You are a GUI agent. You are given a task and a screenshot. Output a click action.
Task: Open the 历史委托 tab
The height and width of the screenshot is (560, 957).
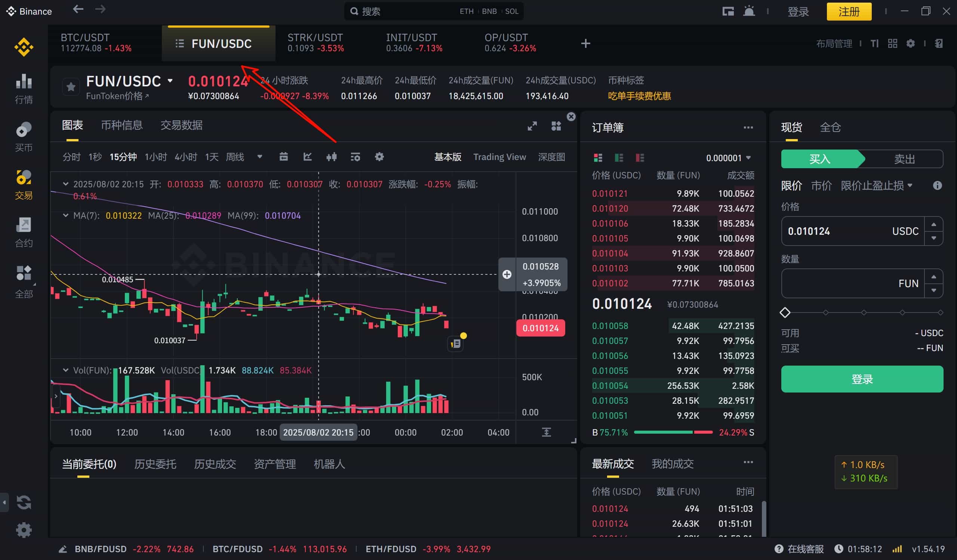coord(155,464)
